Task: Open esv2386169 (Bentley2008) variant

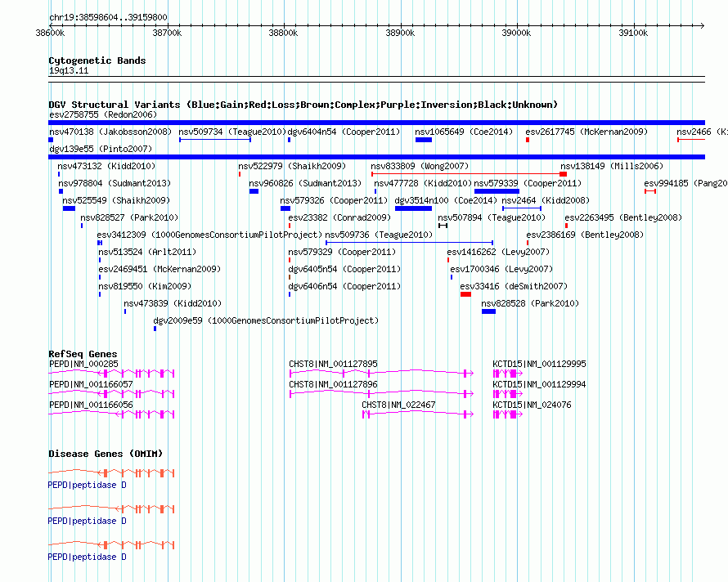Action: pyautogui.click(x=585, y=235)
